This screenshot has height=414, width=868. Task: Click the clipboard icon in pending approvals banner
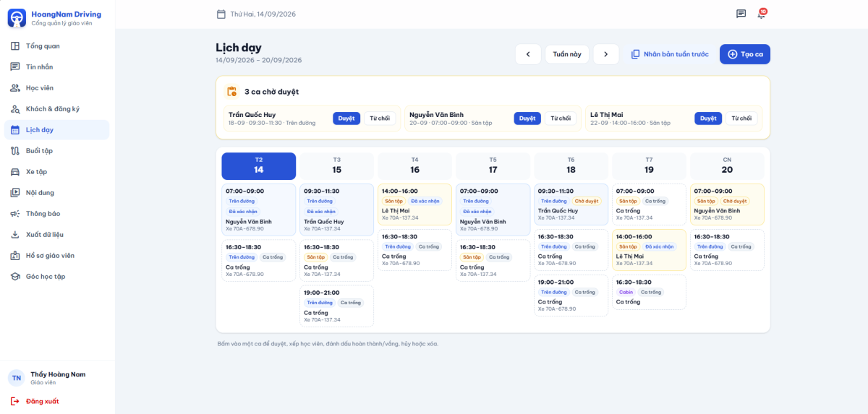pyautogui.click(x=232, y=92)
